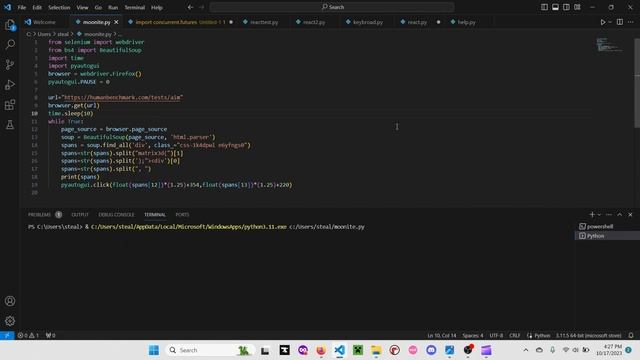Screen dimensions: 640x360
Task: Open notifications bell in status bar
Action: click(631, 335)
